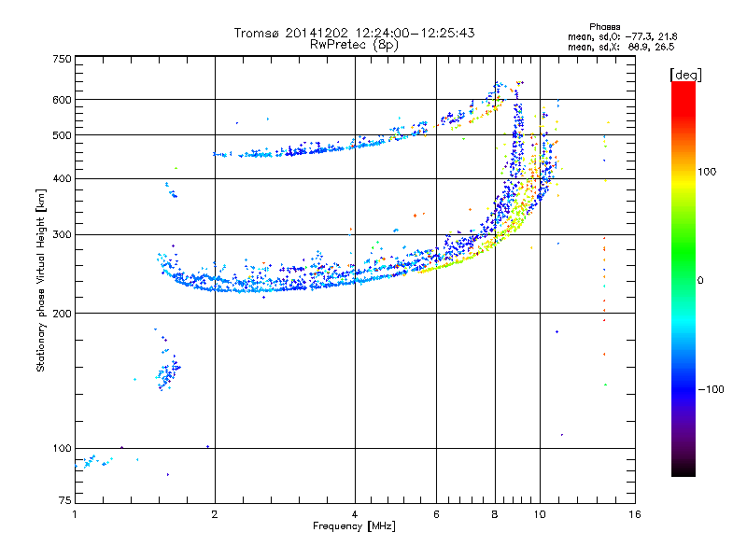Viewport: 747px width, 560px height.
Task: Click the 'RwPretec (8p)' subtitle
Action: pyautogui.click(x=354, y=45)
